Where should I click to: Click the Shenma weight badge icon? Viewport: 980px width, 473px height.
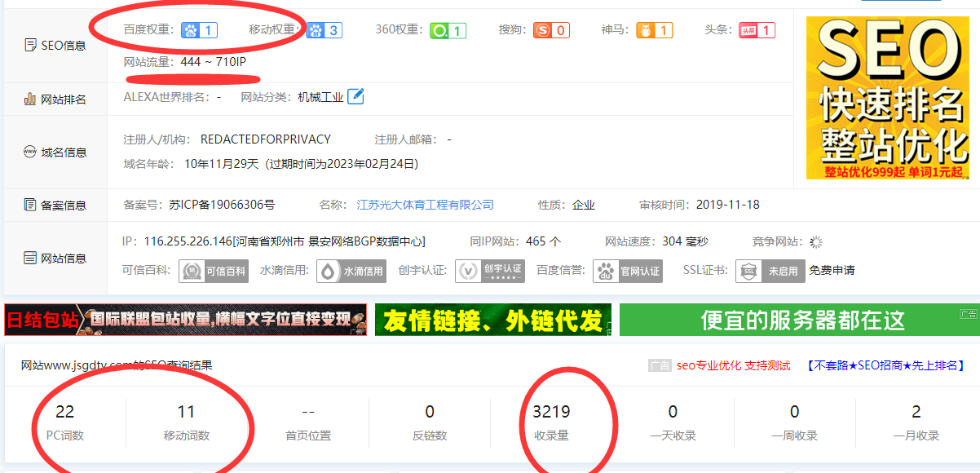(654, 31)
